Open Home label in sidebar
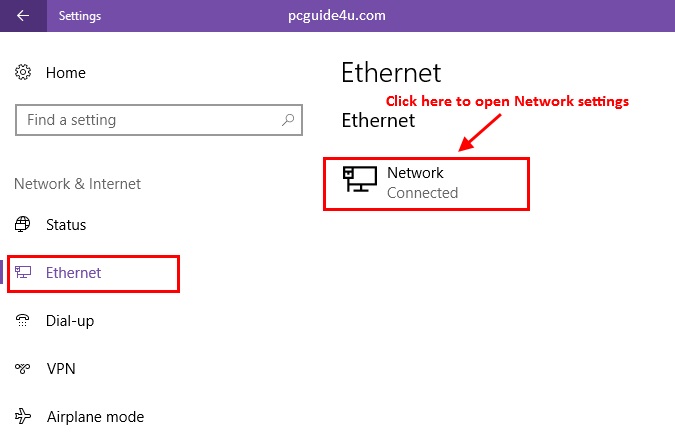 coord(66,73)
